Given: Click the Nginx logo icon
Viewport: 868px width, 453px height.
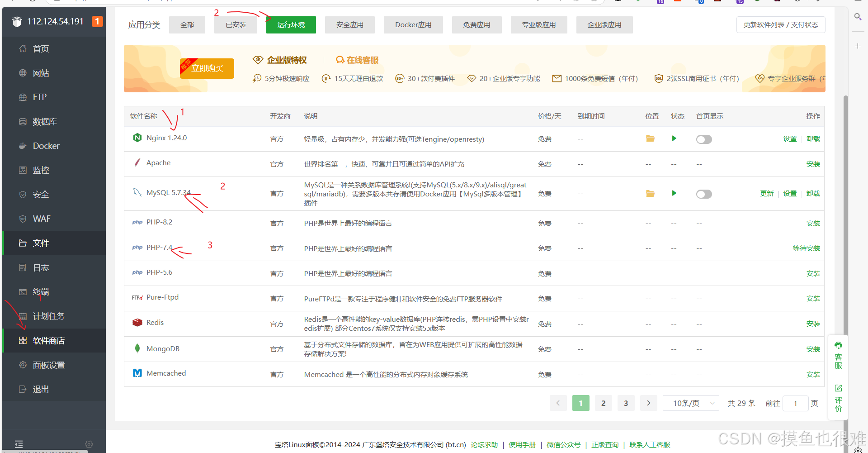Looking at the screenshot, I should click(x=137, y=138).
